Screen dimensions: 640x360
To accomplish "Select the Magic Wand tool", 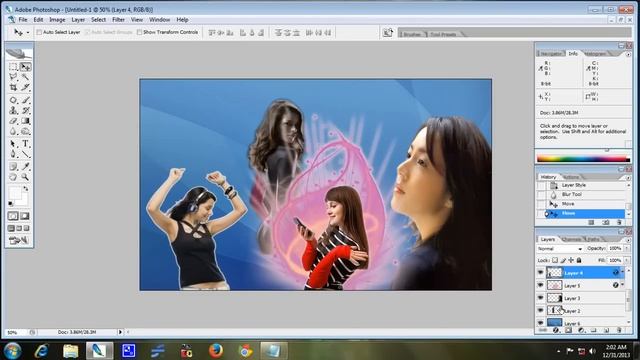I will [x=25, y=77].
